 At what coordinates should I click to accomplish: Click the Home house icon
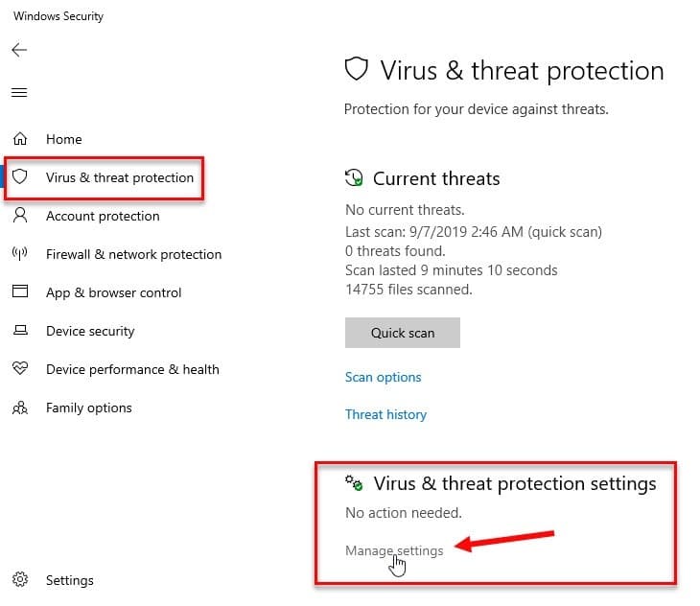tap(20, 139)
